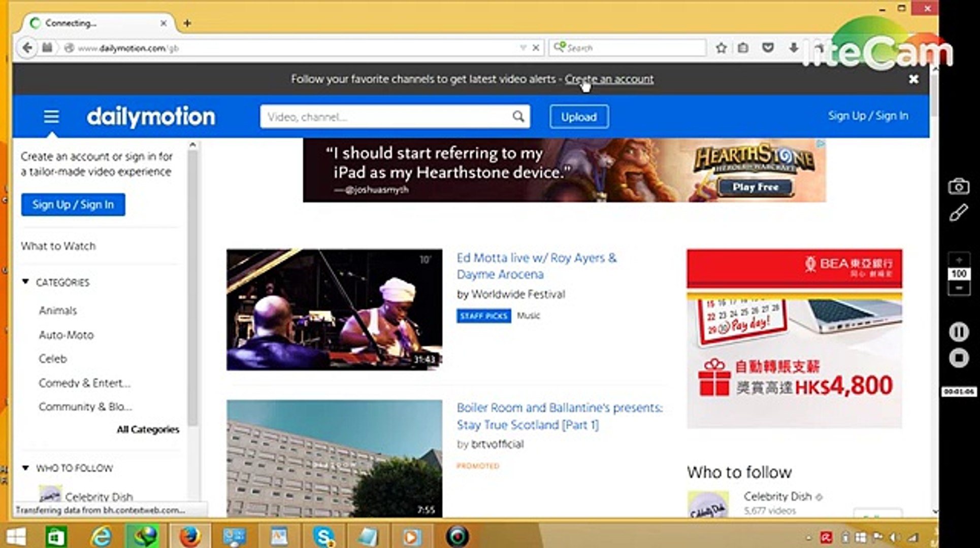
Task: Save page to Pocket
Action: click(768, 47)
